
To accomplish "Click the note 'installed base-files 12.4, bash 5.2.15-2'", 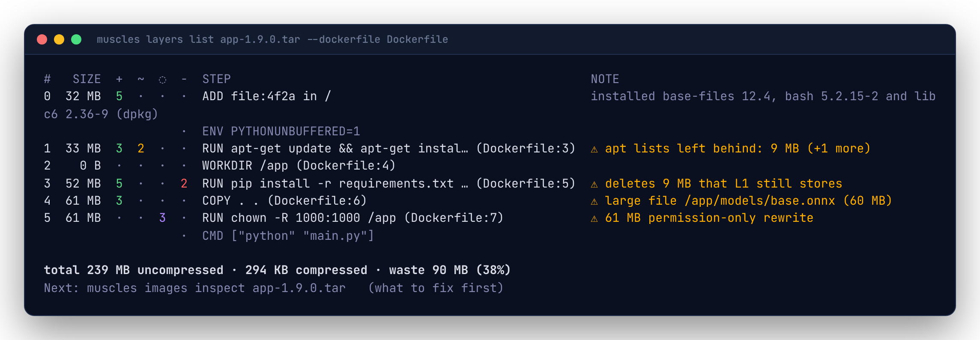I will [x=735, y=96].
